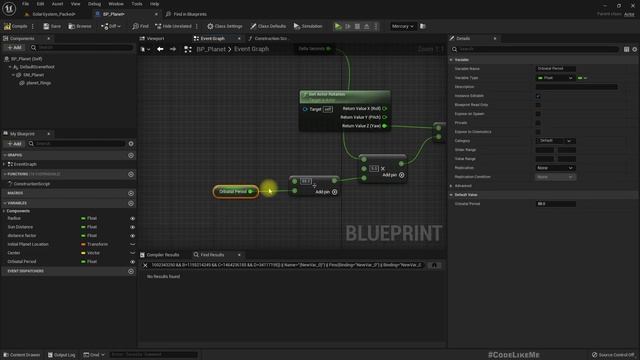Expand the Components variables group
Image resolution: width=640 pixels, height=360 pixels.
tap(4, 211)
